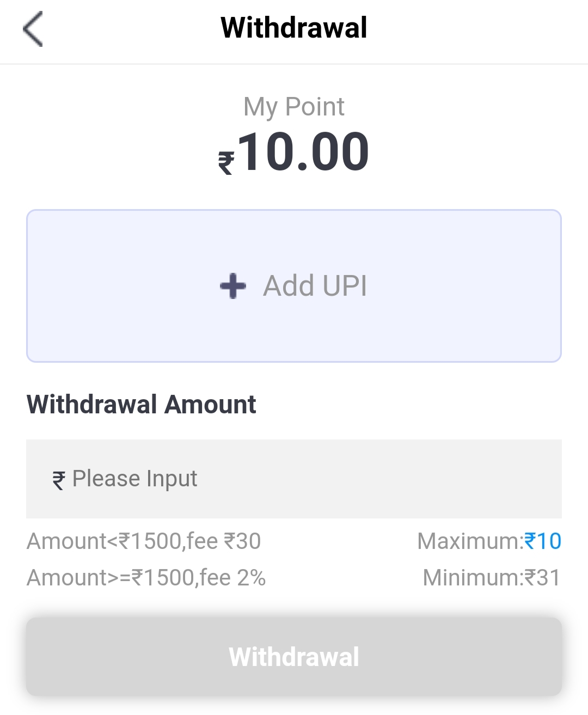Click the "Withdrawal" page title
Viewport: 588px width, 715px height.
coord(294,28)
